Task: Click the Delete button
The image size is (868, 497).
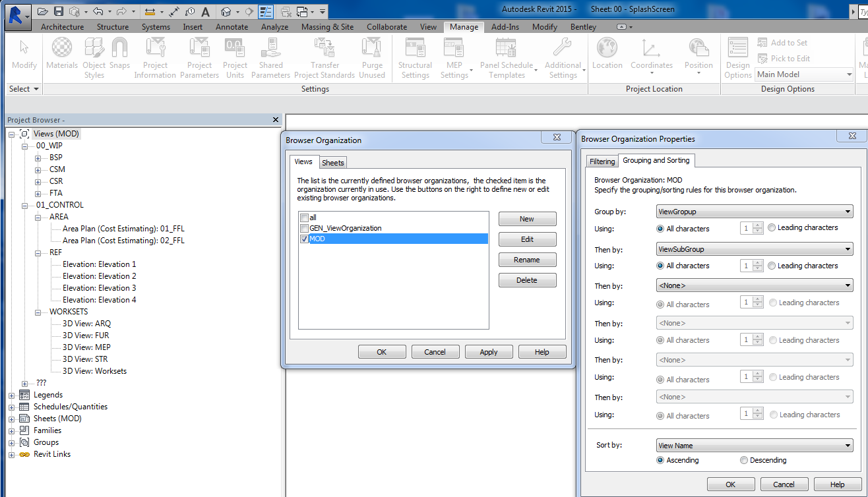Action: click(527, 280)
